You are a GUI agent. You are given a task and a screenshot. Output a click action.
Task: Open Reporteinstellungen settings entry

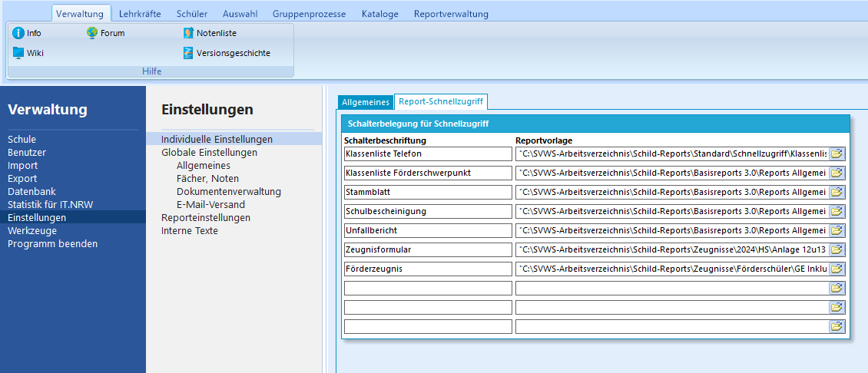[x=206, y=217]
